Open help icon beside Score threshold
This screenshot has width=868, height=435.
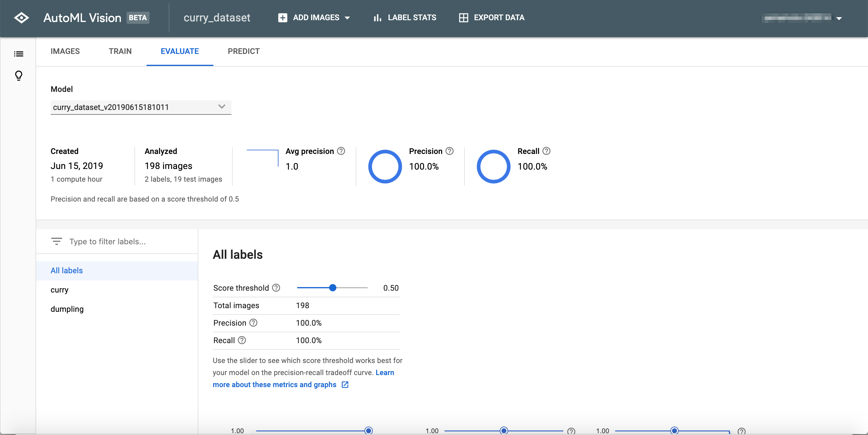coord(276,288)
